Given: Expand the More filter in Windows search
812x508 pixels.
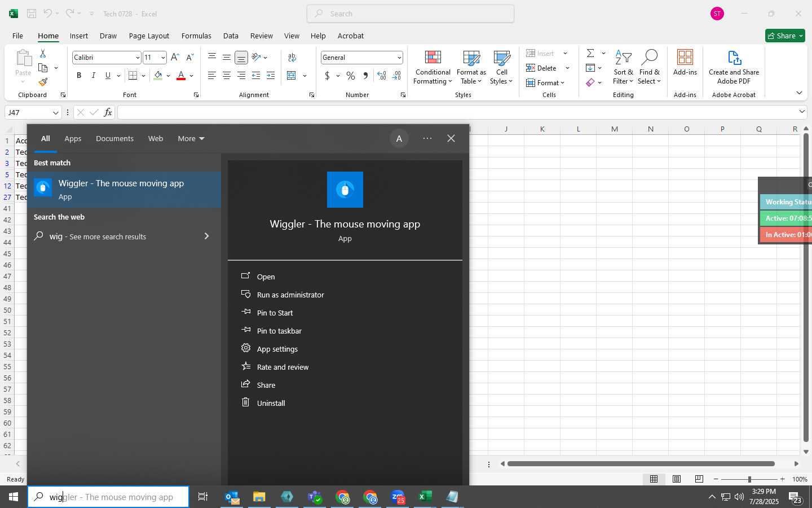Looking at the screenshot, I should [x=191, y=138].
